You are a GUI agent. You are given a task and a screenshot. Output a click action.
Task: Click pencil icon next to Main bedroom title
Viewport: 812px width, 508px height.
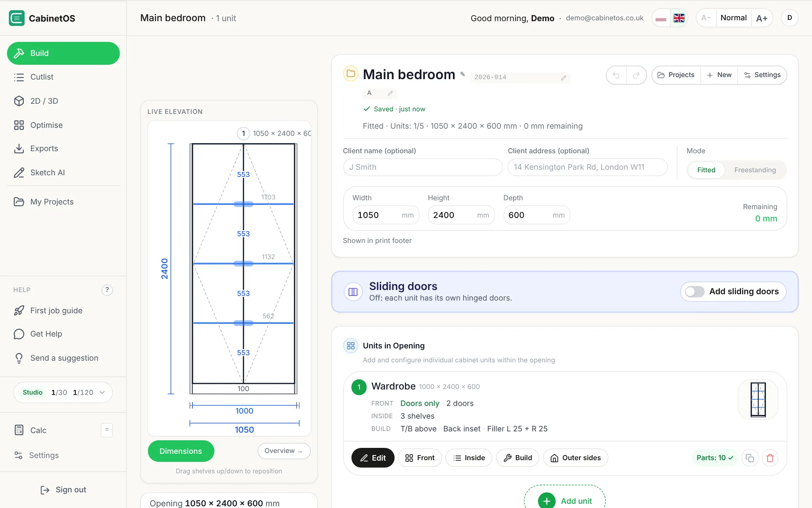coord(463,74)
